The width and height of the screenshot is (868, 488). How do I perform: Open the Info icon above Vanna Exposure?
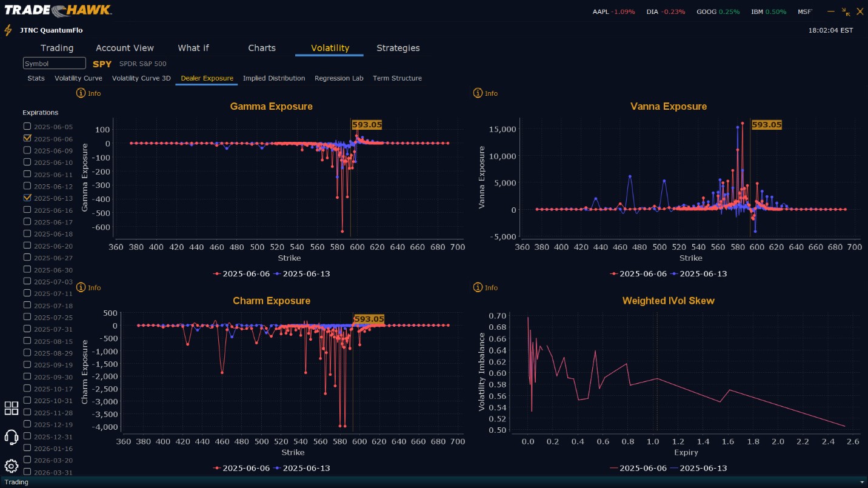(478, 93)
